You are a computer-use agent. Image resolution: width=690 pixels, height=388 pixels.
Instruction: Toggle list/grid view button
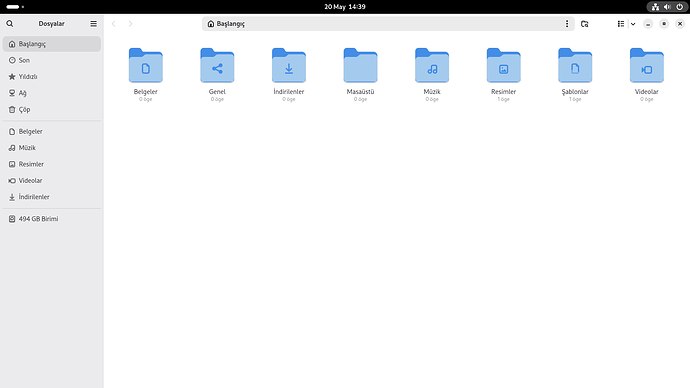(620, 24)
